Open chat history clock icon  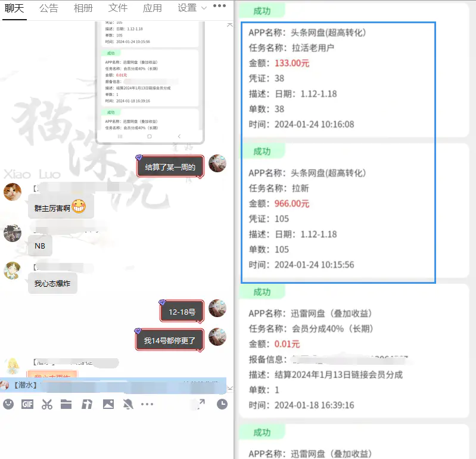pos(222,404)
